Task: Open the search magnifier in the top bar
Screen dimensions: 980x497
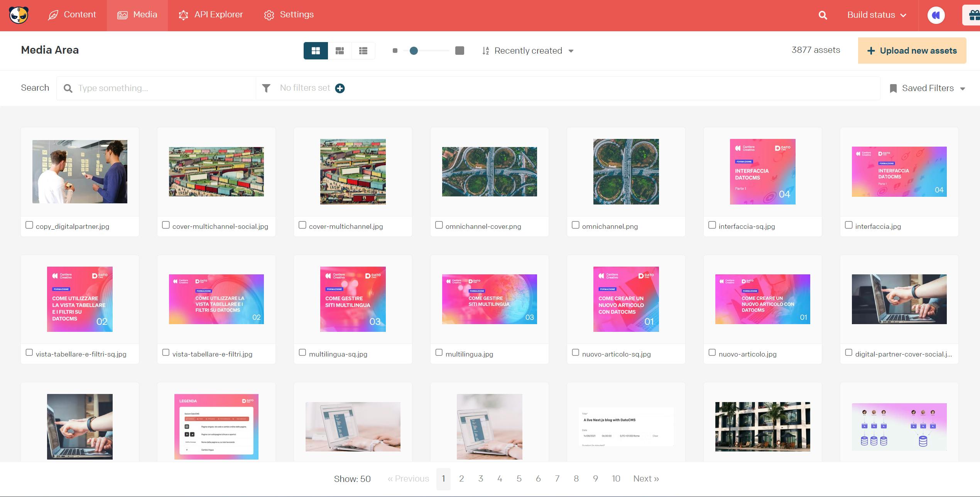Action: click(x=823, y=15)
